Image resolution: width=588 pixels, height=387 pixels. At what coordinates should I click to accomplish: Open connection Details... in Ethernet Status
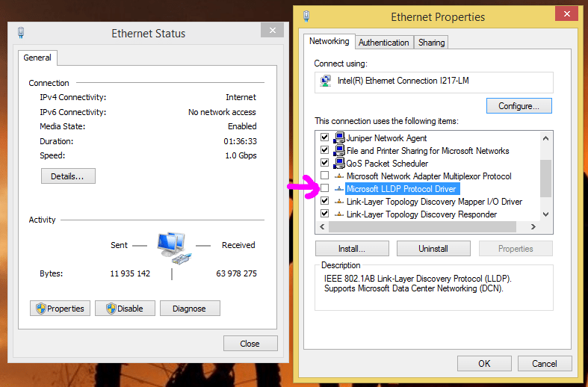pyautogui.click(x=68, y=176)
